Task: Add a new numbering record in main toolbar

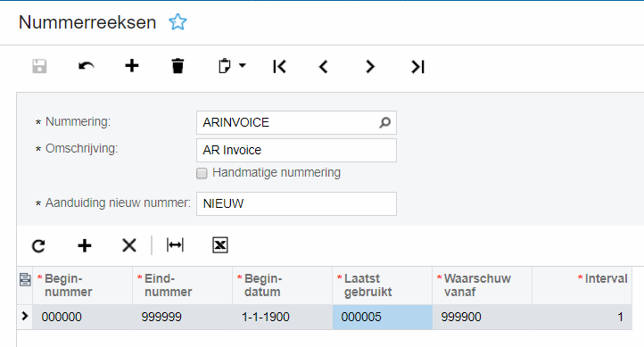Action: tap(132, 66)
